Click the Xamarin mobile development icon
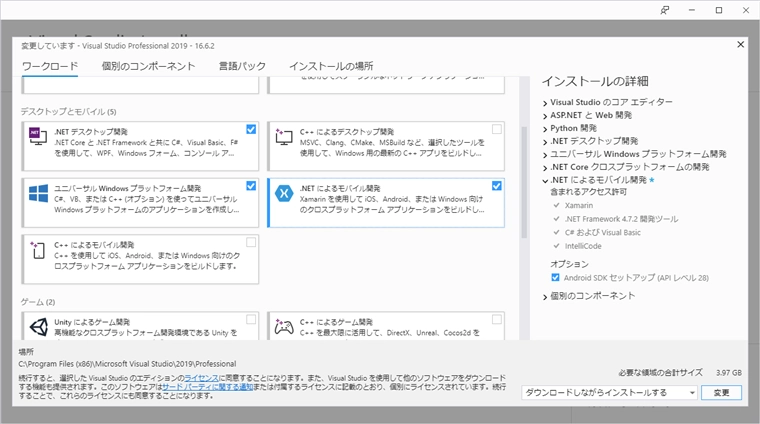 pos(284,193)
